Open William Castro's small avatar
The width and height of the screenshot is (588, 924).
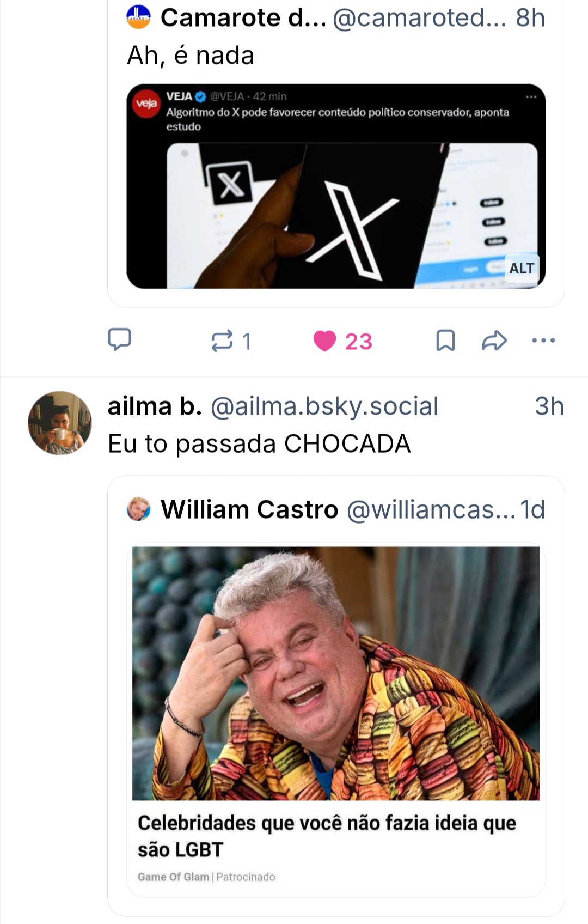pos(138,509)
